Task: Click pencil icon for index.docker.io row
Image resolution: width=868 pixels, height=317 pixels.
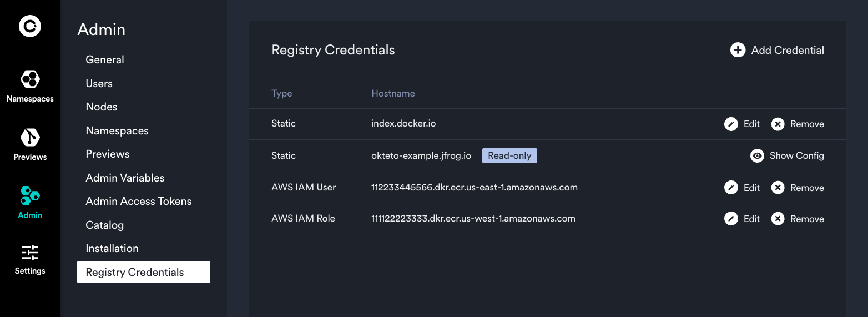Action: (x=731, y=124)
